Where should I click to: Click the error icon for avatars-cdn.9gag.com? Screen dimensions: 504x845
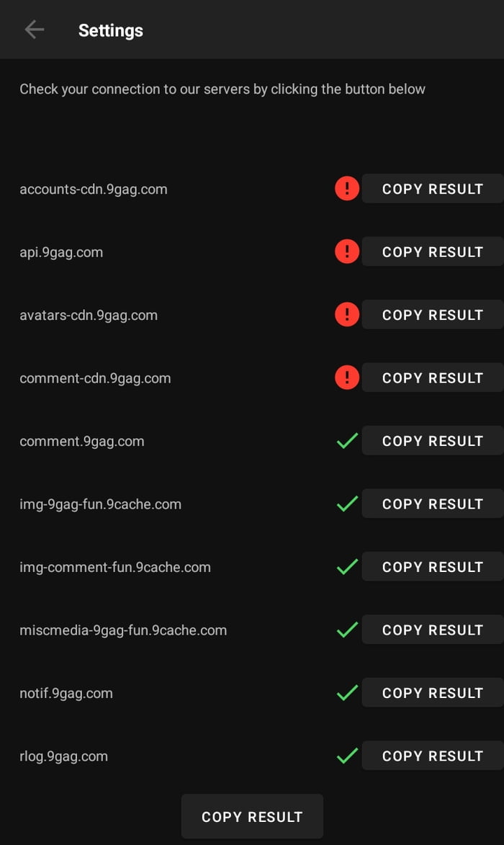(x=346, y=314)
